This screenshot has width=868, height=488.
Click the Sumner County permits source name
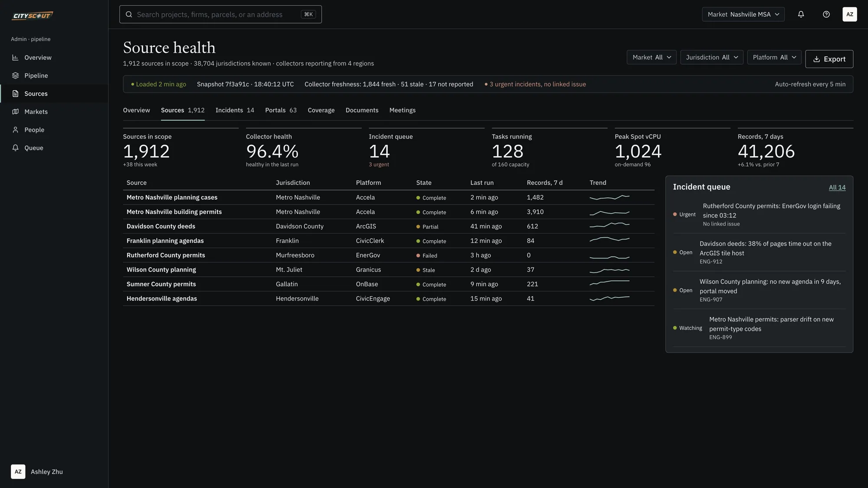pos(161,284)
